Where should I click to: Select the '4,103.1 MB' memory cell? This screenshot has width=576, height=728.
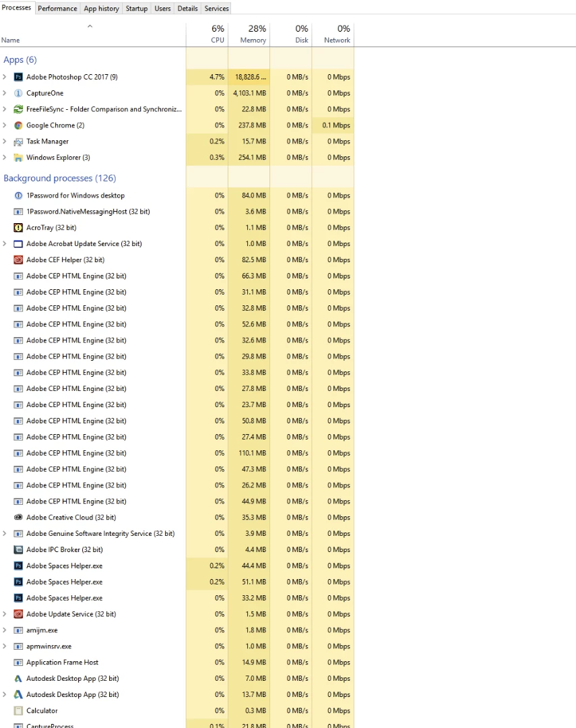[250, 93]
